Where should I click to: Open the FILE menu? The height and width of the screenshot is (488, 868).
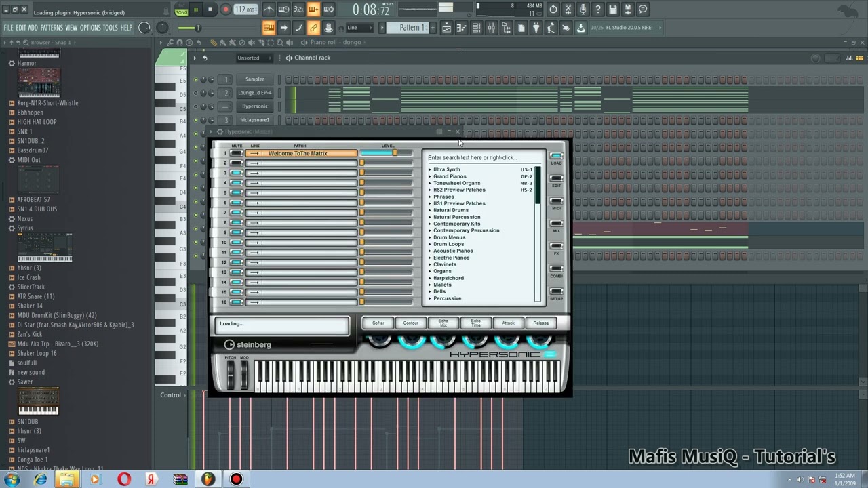(8, 28)
